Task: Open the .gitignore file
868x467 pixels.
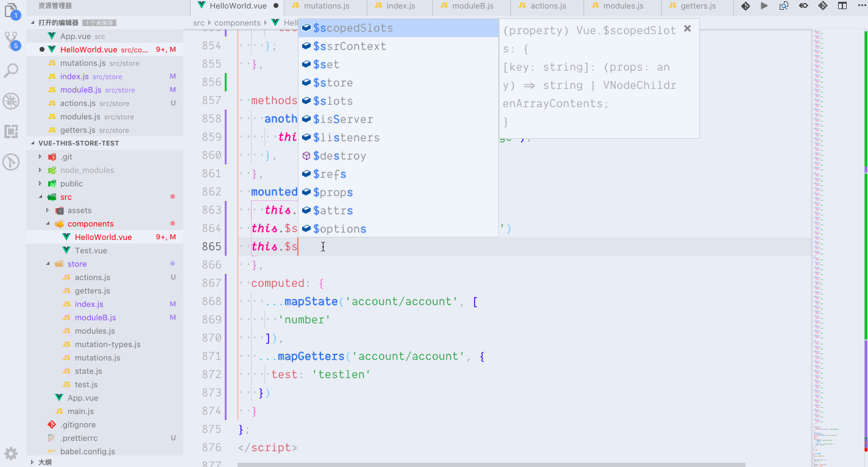Action: (105, 424)
